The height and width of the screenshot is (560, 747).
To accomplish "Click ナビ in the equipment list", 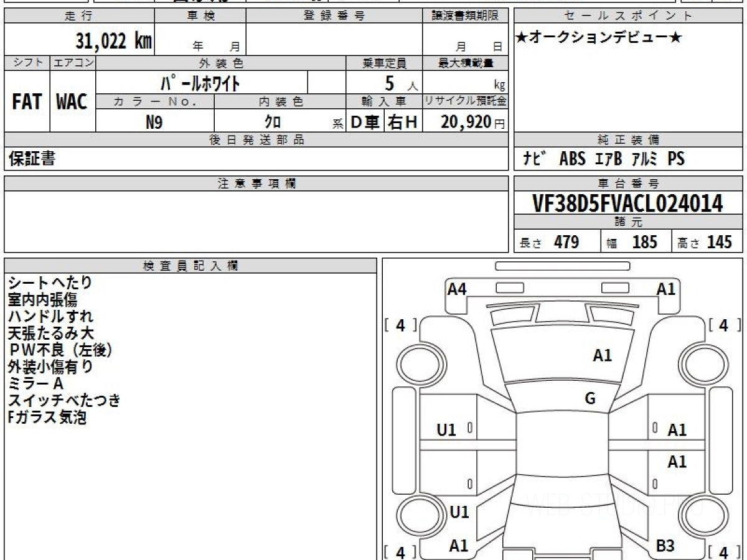I will click(535, 159).
